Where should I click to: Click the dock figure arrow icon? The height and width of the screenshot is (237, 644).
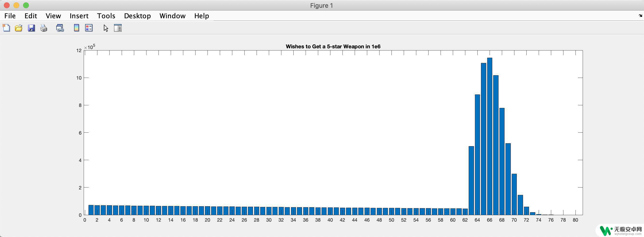[640, 16]
